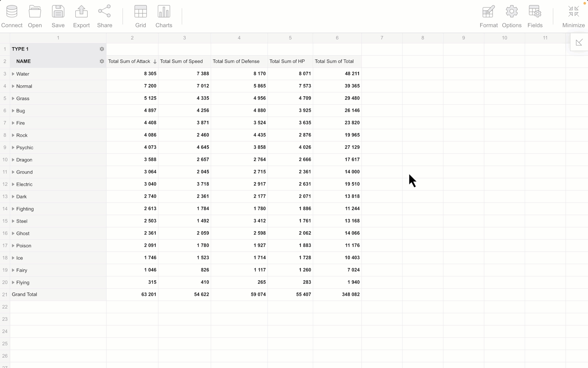Select row number 21

pyautogui.click(x=5, y=294)
